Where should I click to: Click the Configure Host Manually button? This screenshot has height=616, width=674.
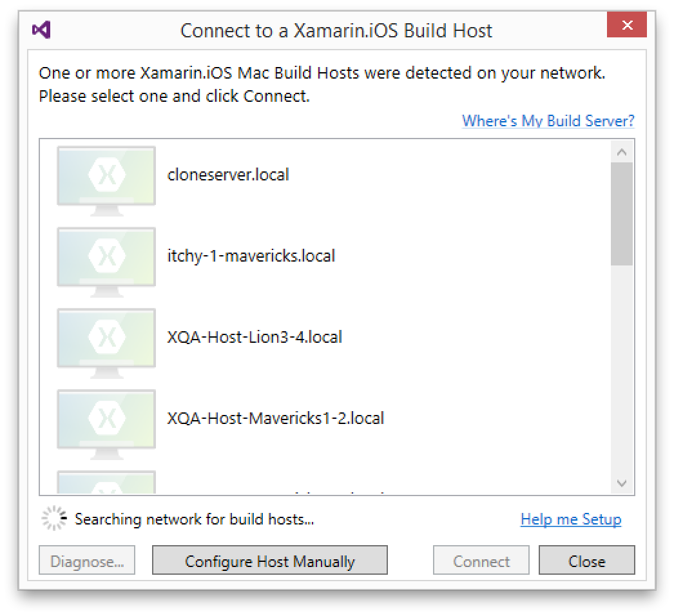[x=270, y=560]
